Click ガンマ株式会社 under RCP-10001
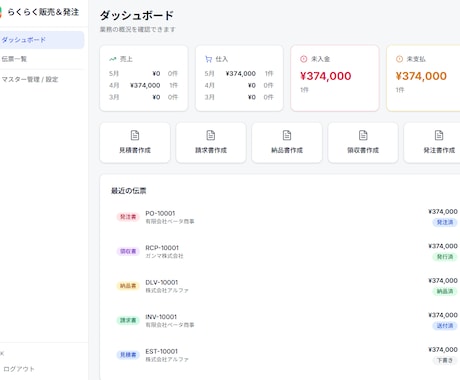This screenshot has height=380, width=460. pyautogui.click(x=164, y=256)
